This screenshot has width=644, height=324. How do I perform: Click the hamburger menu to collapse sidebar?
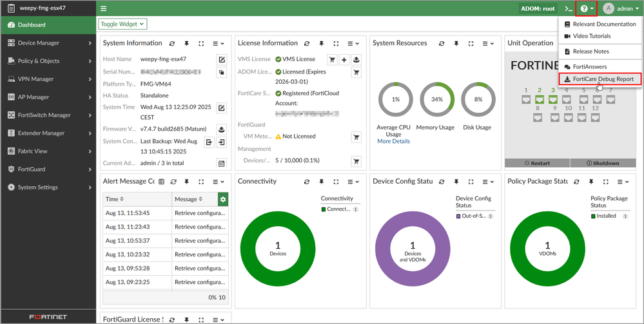(103, 9)
